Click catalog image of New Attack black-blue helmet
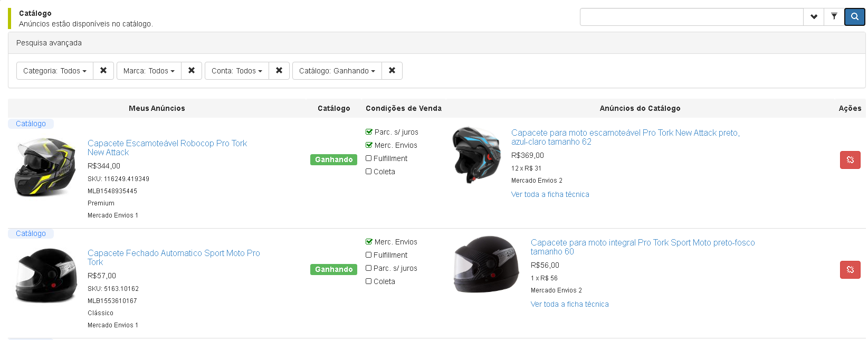The image size is (868, 340). (476, 155)
